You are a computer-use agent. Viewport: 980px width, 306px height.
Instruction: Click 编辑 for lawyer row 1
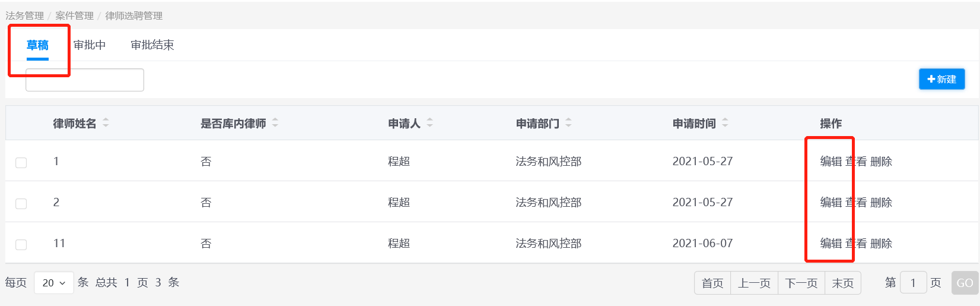point(831,162)
